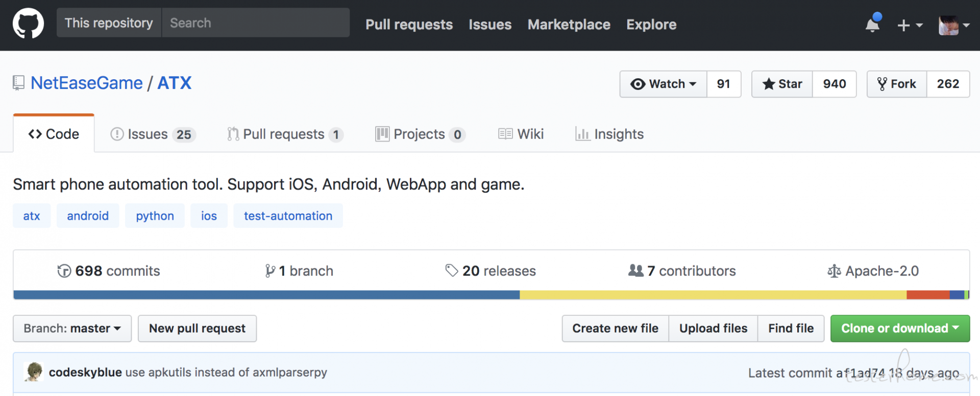The width and height of the screenshot is (980, 396).
Task: View the 7 contributors link
Action: point(682,271)
